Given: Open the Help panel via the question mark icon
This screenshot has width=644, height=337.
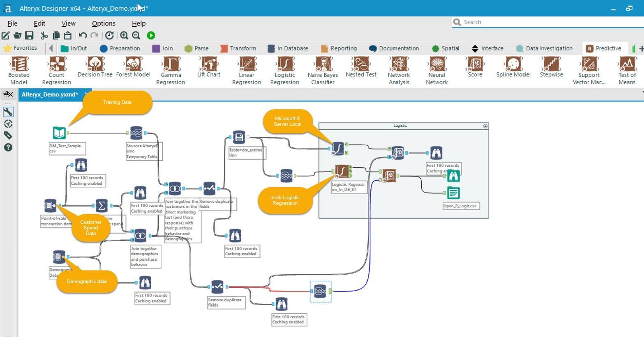Looking at the screenshot, I should 7,147.
